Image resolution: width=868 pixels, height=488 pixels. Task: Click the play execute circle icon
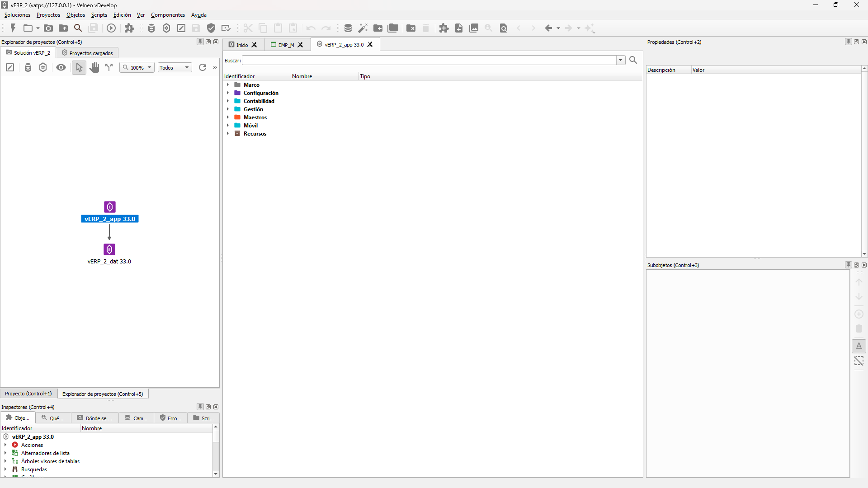pos(111,28)
